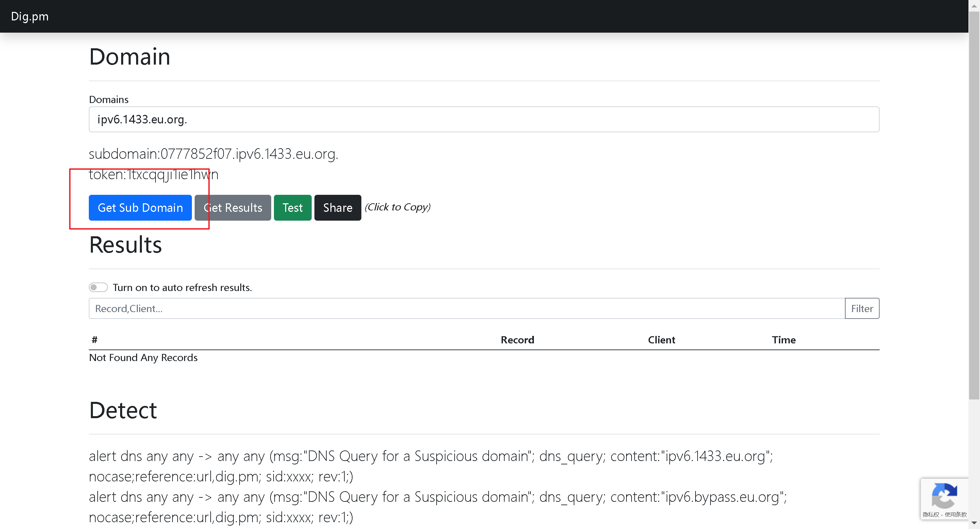Click the token text to copy
Screen dimensions: 980x529
(154, 174)
